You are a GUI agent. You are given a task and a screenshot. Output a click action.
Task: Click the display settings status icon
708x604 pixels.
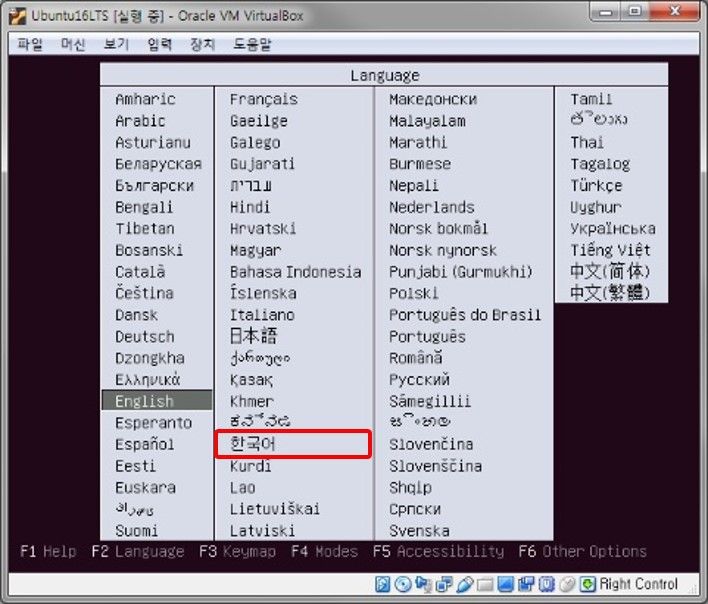point(506,584)
